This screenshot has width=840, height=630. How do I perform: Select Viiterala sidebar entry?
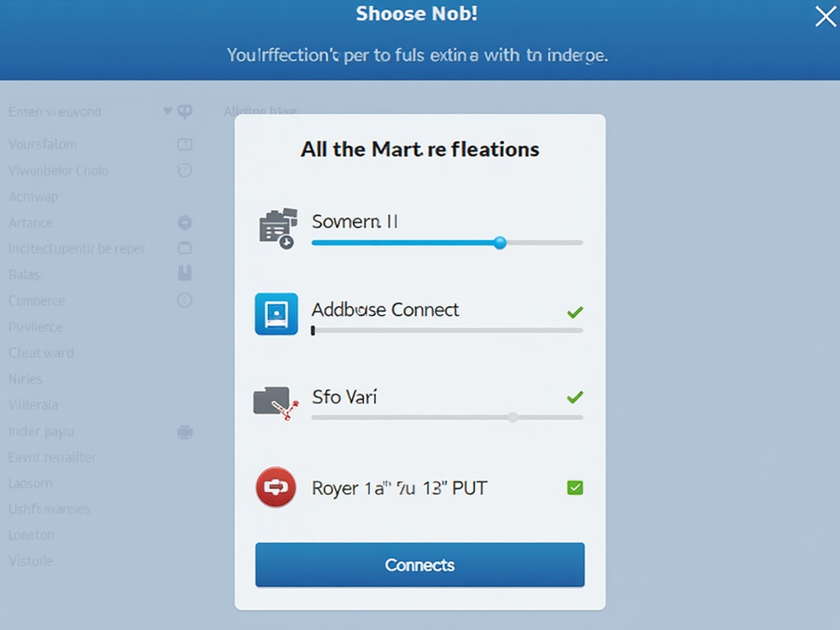[33, 405]
